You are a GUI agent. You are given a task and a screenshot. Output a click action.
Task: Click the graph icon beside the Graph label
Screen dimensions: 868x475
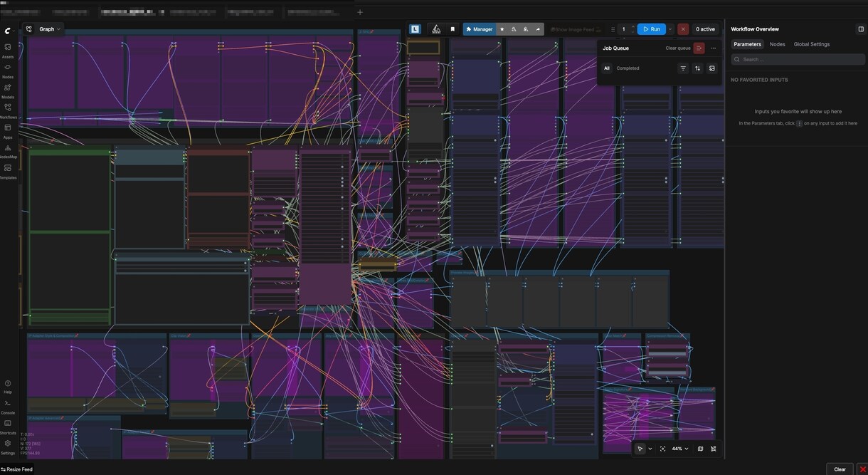tap(29, 29)
